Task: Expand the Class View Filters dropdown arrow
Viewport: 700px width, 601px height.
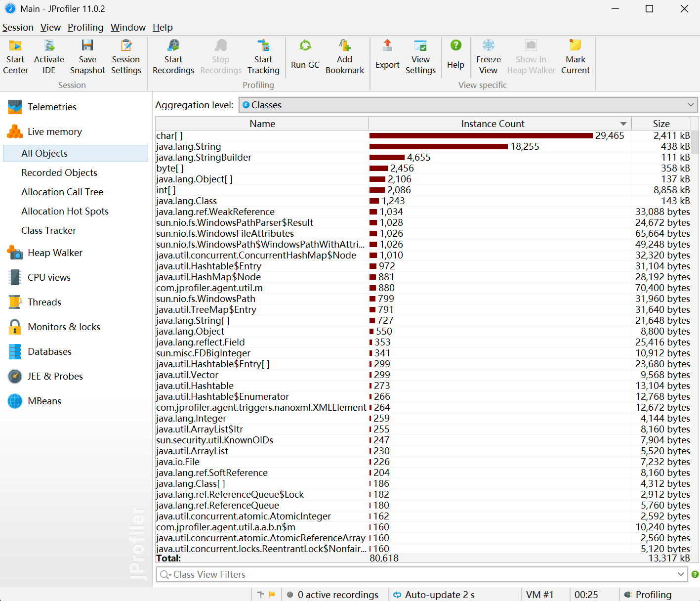Action: click(x=681, y=574)
